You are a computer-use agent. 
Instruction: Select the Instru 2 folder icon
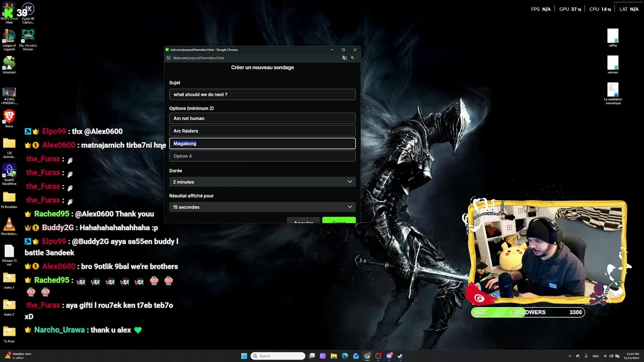tap(9, 308)
